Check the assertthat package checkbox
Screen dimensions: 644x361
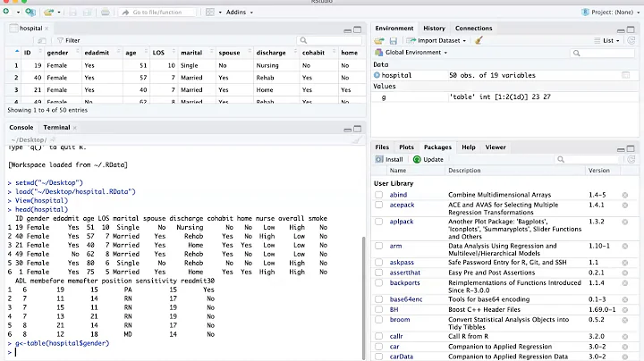(x=378, y=273)
